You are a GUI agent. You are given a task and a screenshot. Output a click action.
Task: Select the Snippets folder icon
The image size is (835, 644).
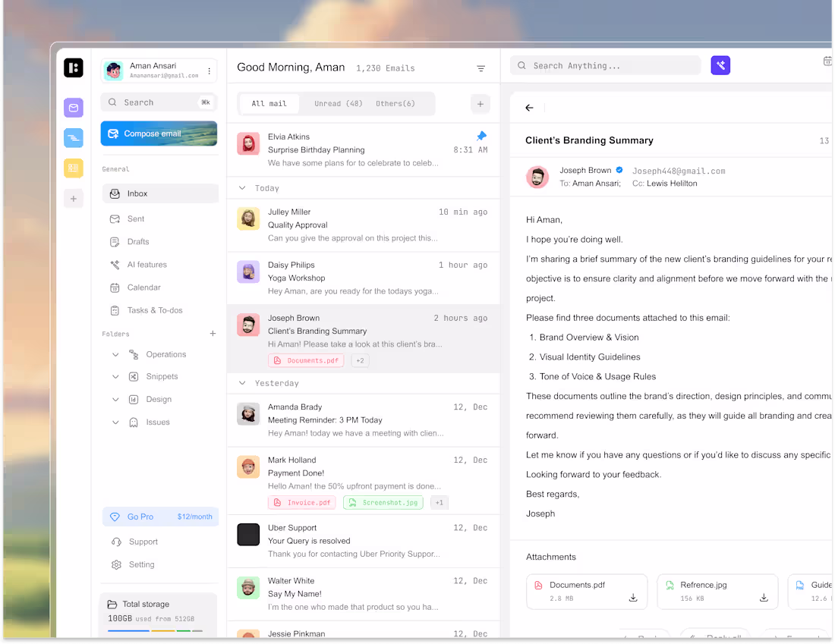pos(134,377)
